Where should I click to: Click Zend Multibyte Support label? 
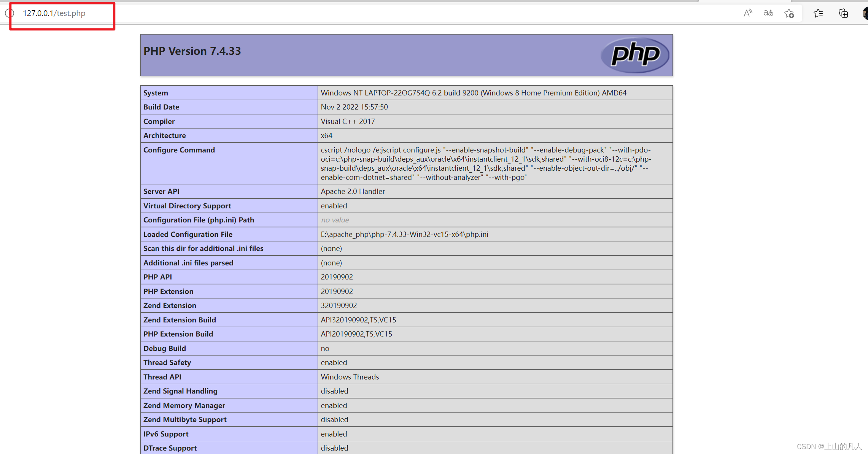(185, 419)
